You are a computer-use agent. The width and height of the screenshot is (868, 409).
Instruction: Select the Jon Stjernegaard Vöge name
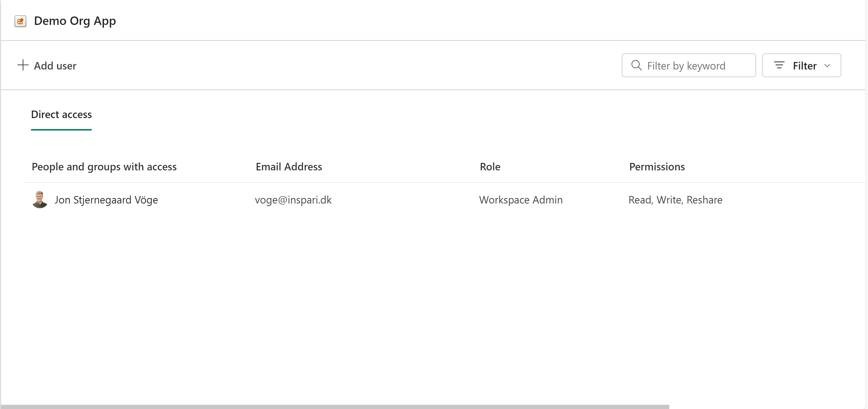point(106,200)
